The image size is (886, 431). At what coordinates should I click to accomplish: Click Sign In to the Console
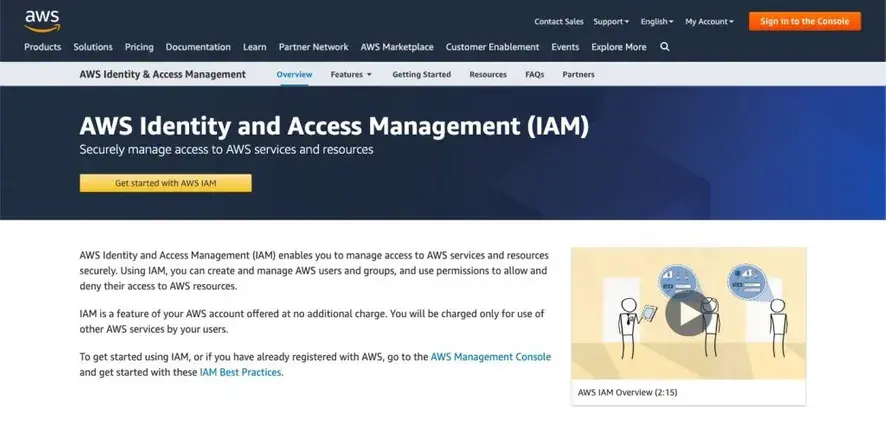[805, 21]
